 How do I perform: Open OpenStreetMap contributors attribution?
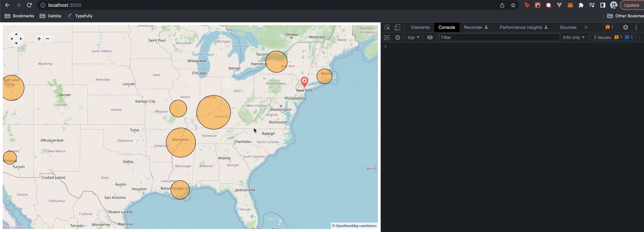pos(354,226)
